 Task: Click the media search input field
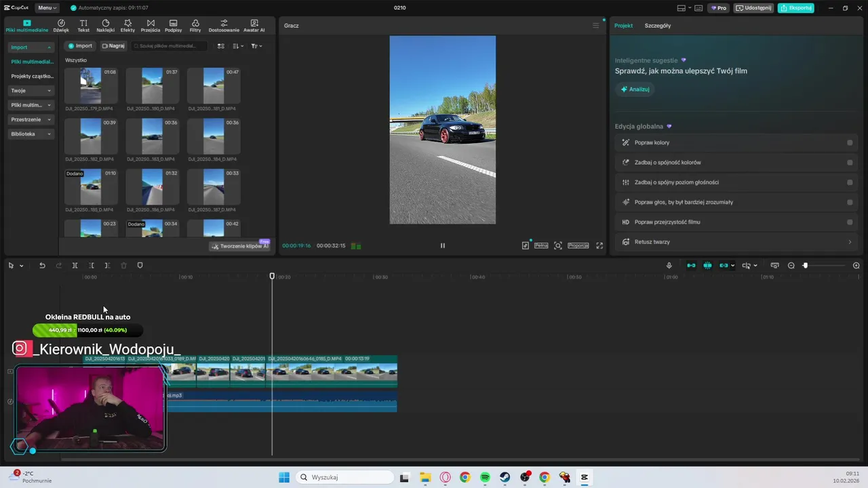pos(170,46)
